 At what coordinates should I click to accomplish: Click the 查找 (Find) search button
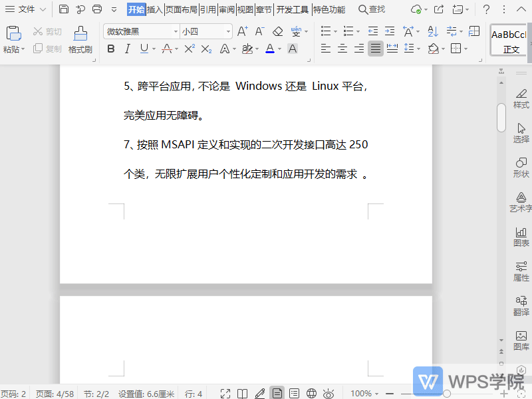[x=372, y=9]
